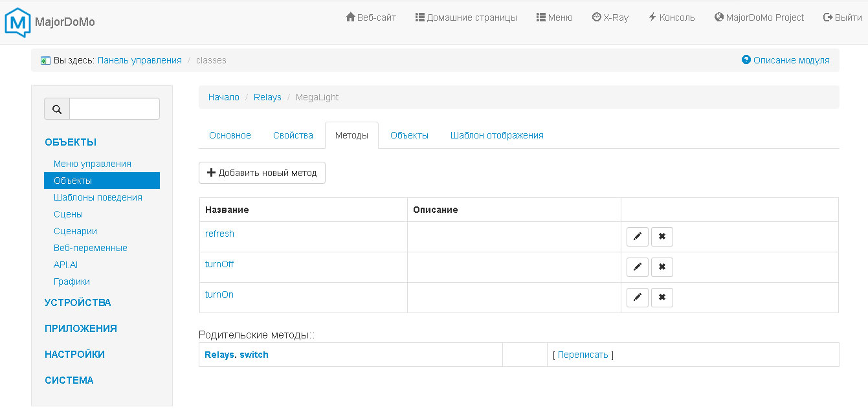Click the MajorDoMo logo icon
This screenshot has width=868, height=418.
click(17, 22)
